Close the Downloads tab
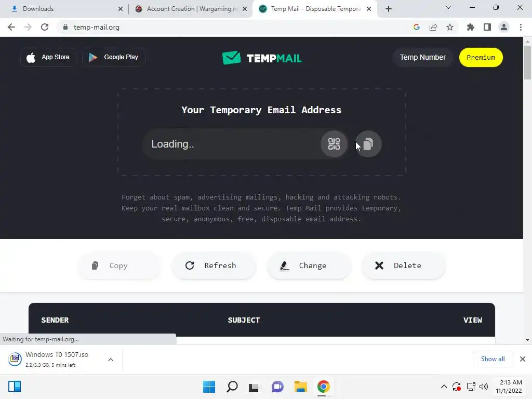532x399 pixels. [121, 9]
